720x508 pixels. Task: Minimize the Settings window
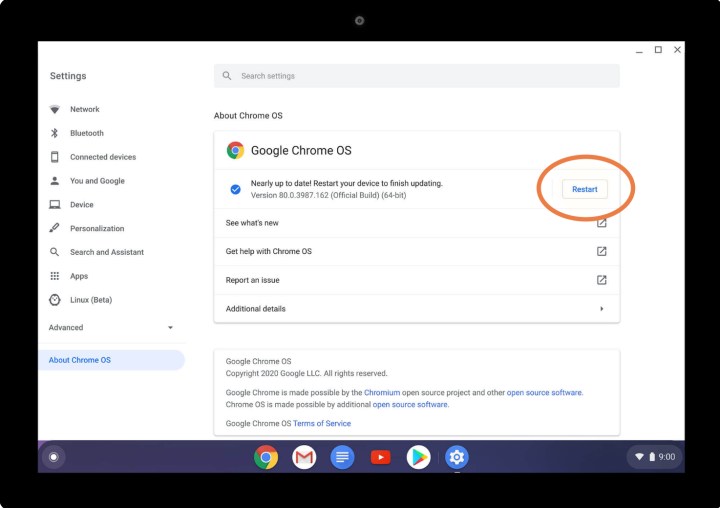639,50
